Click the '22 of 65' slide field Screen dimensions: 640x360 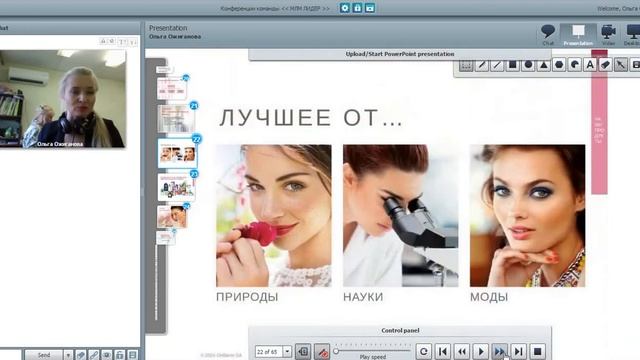[269, 351]
